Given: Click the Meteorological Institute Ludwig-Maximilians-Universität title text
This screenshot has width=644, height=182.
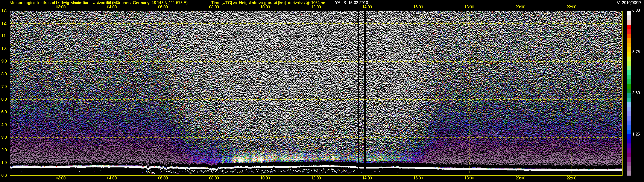Looking at the screenshot, I should click(x=99, y=3).
